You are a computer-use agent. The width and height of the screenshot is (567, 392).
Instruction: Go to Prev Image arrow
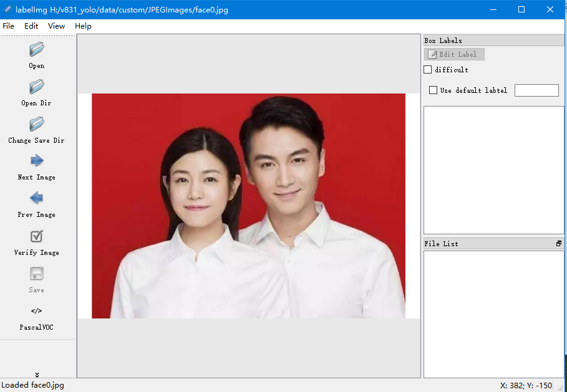click(x=37, y=199)
